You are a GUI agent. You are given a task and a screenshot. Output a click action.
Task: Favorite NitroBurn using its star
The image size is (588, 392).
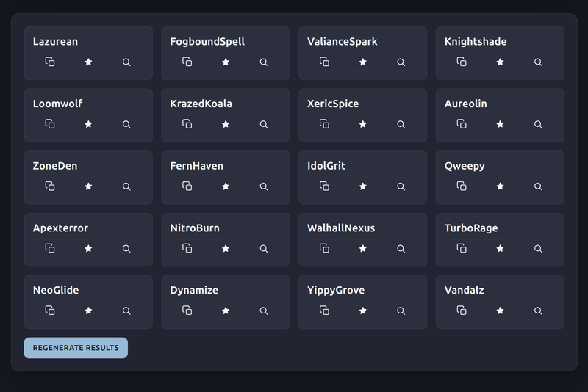pyautogui.click(x=226, y=248)
